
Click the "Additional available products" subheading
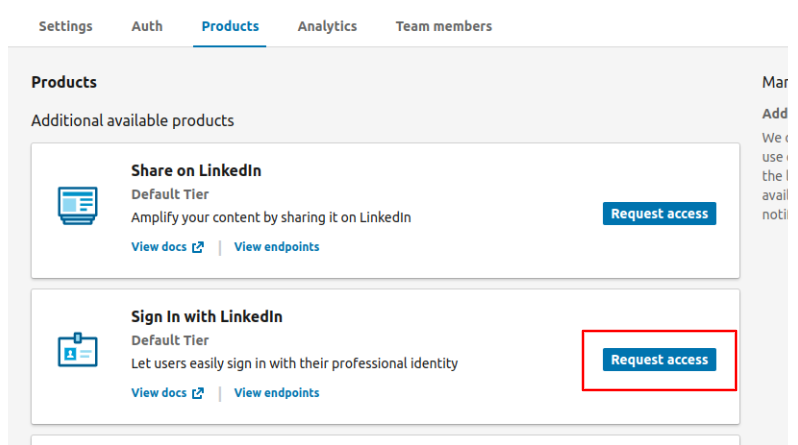coord(132,121)
